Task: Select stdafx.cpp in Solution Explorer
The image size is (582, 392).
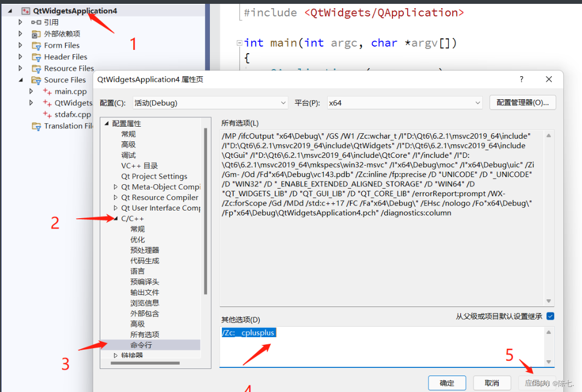Action: pos(73,115)
